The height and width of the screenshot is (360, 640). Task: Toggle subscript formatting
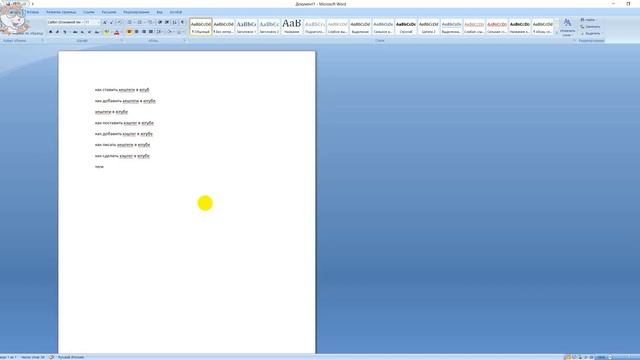pyautogui.click(x=82, y=32)
